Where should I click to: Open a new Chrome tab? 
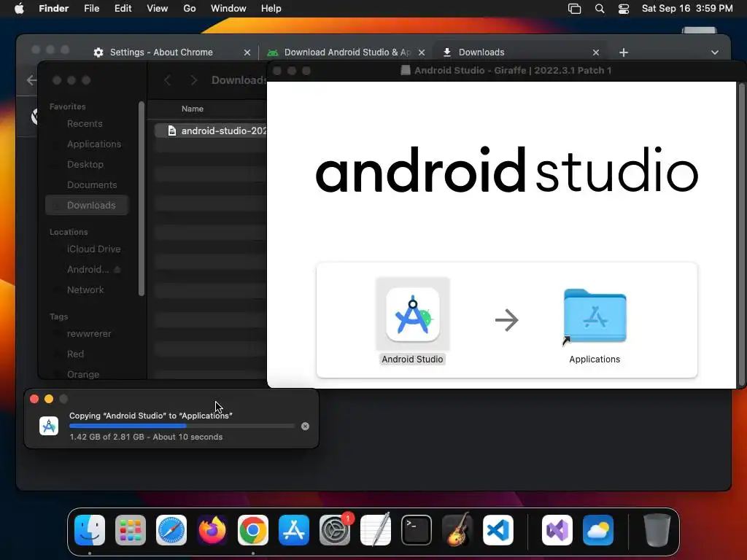pyautogui.click(x=624, y=52)
